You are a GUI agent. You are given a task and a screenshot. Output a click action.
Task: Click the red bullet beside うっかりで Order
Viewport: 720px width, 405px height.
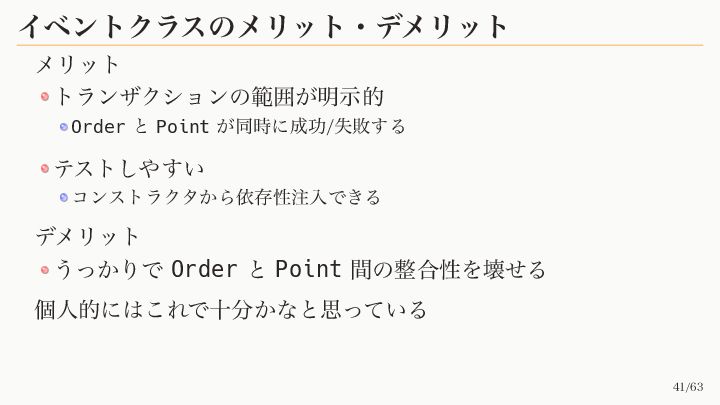tap(45, 270)
